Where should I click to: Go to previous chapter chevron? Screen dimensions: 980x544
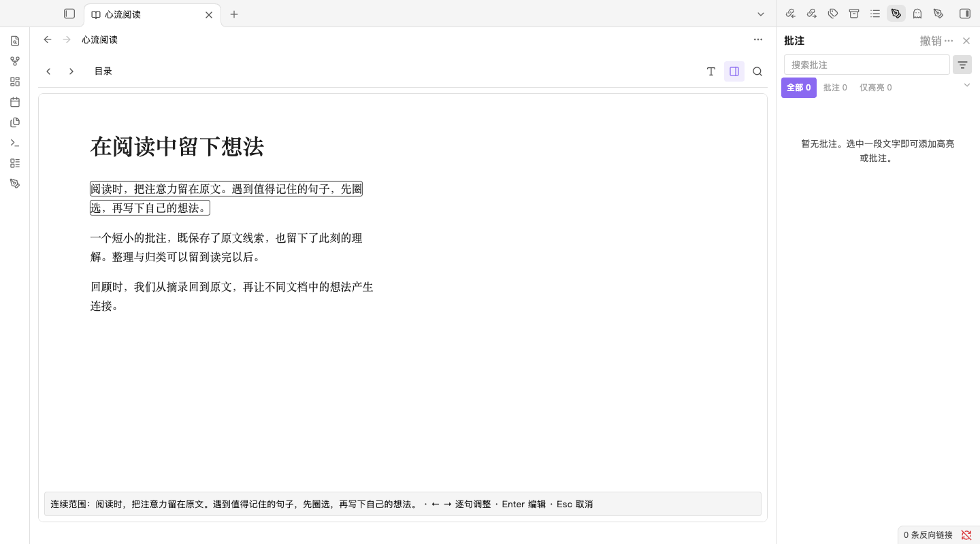[x=48, y=71]
